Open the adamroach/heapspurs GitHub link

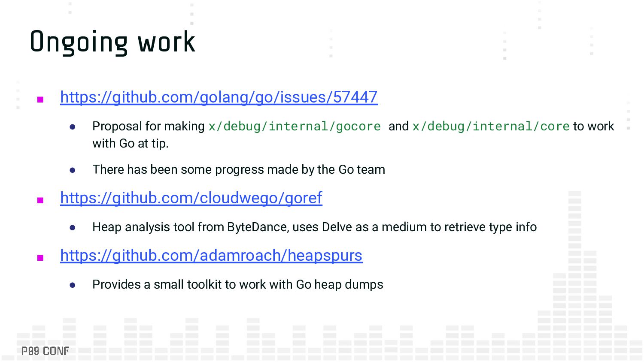point(211,256)
